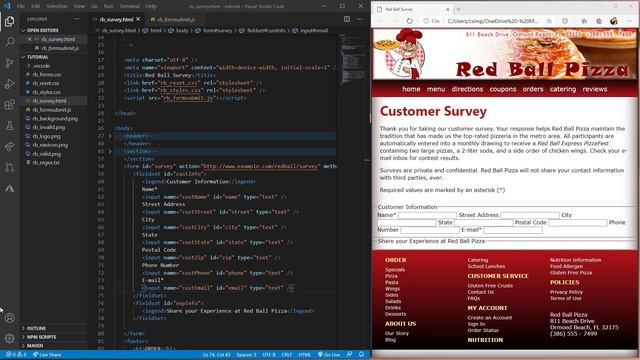Click the Ln 74, Col 43 cursor position
This screenshot has height=360, width=640.
[217, 355]
